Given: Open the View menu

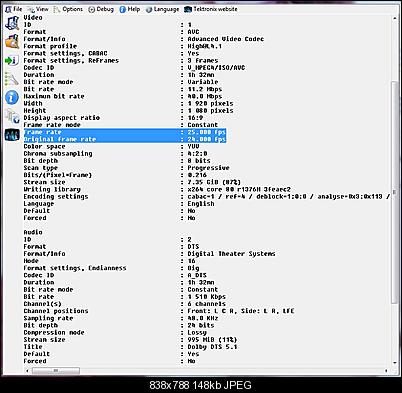Looking at the screenshot, I should tap(38, 9).
